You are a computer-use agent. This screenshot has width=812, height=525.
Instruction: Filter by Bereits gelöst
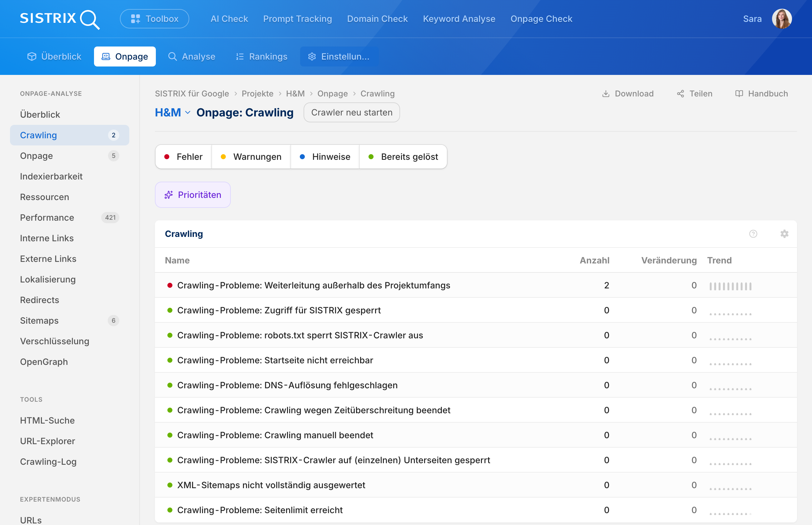[x=404, y=157]
